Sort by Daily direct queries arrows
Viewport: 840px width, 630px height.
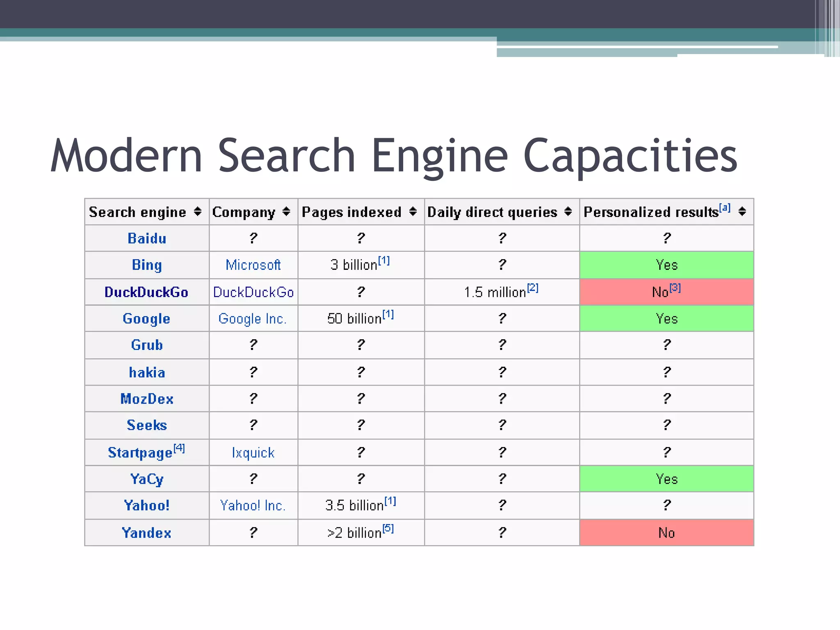[x=568, y=212]
